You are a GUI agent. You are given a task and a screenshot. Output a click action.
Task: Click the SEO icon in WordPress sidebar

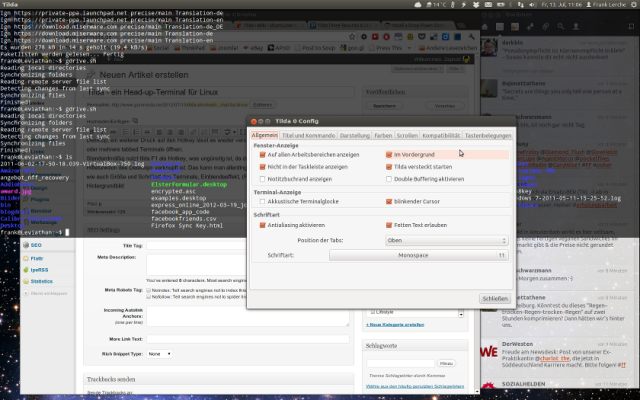[26, 245]
